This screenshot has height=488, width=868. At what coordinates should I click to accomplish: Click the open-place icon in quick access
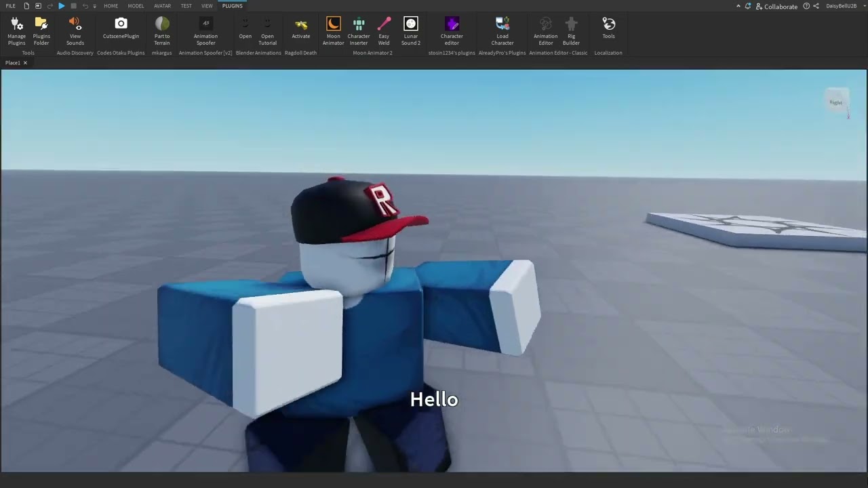(x=38, y=6)
